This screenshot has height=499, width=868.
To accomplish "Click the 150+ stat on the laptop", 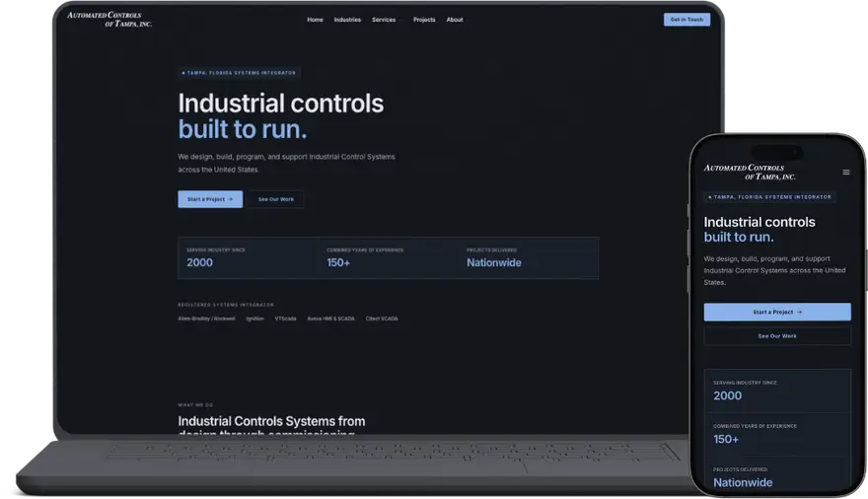I will point(338,262).
